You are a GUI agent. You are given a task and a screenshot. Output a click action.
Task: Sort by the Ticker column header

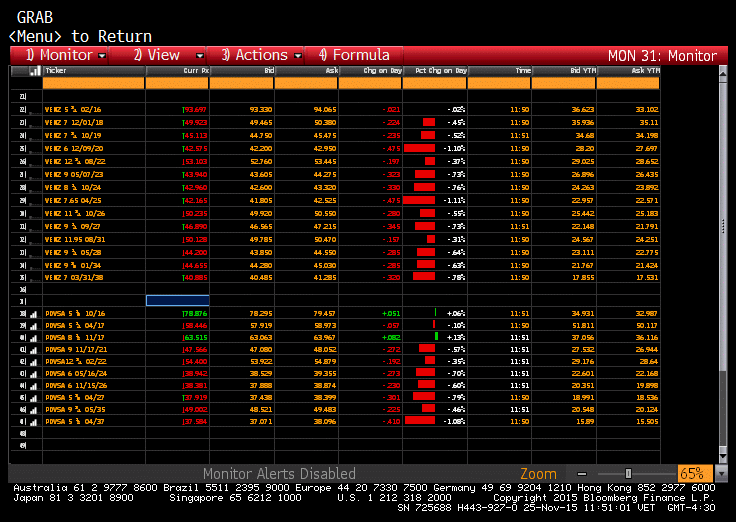click(94, 71)
